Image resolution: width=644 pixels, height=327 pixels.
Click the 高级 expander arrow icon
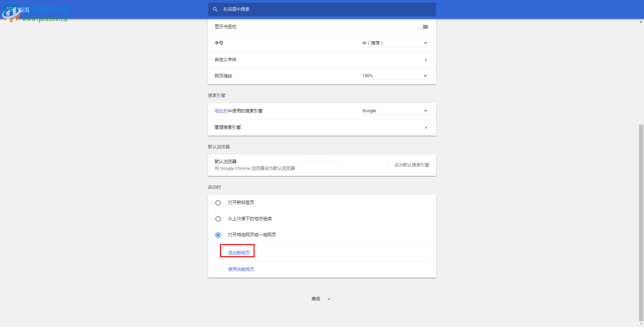[329, 299]
